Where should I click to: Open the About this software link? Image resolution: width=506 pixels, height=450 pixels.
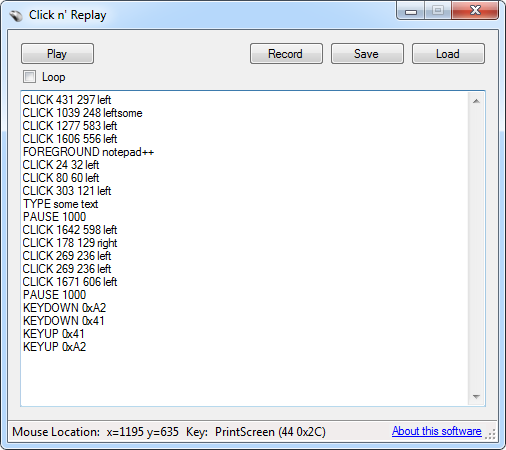[436, 431]
